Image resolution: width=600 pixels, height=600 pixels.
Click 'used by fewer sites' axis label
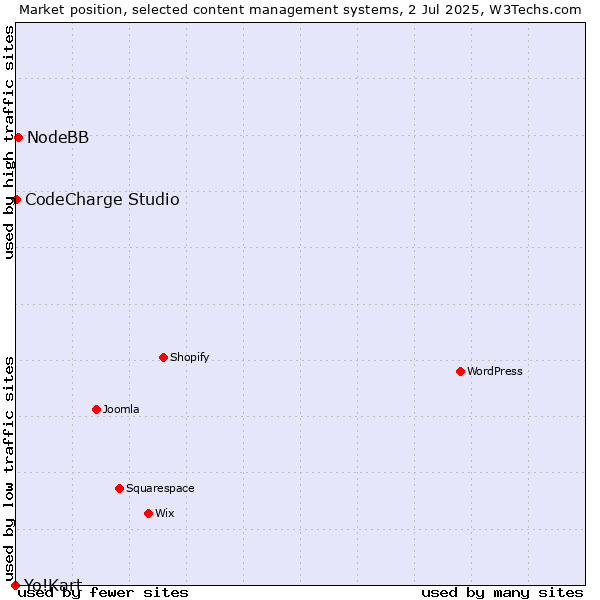103,593
